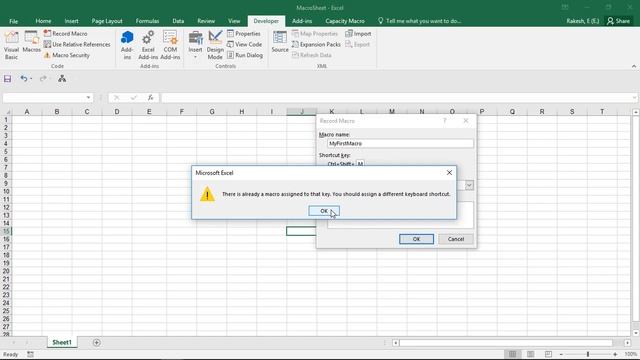The width and height of the screenshot is (640, 360).
Task: Click Map Properties
Action: click(315, 33)
